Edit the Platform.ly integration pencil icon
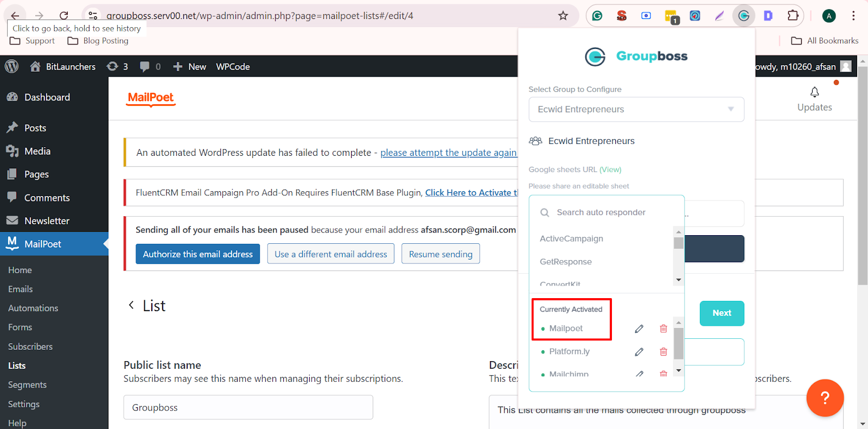This screenshot has width=868, height=429. click(x=639, y=352)
